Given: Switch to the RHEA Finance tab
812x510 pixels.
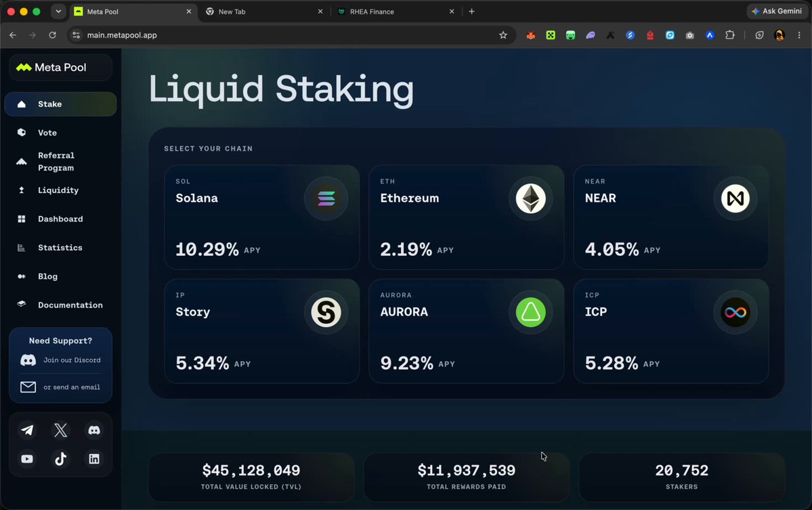Looking at the screenshot, I should point(396,12).
